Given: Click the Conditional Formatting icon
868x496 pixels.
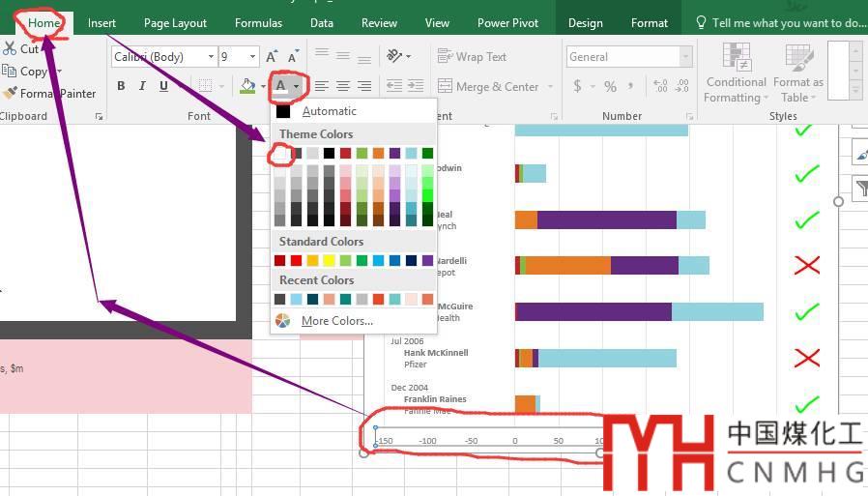Looking at the screenshot, I should pos(737,73).
